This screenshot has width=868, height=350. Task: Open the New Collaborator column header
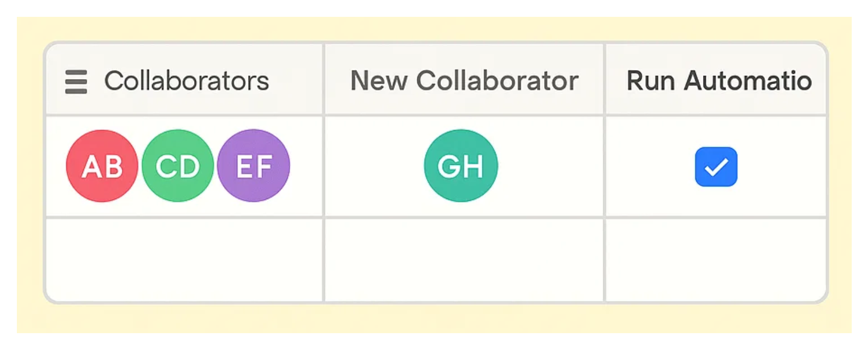[464, 81]
